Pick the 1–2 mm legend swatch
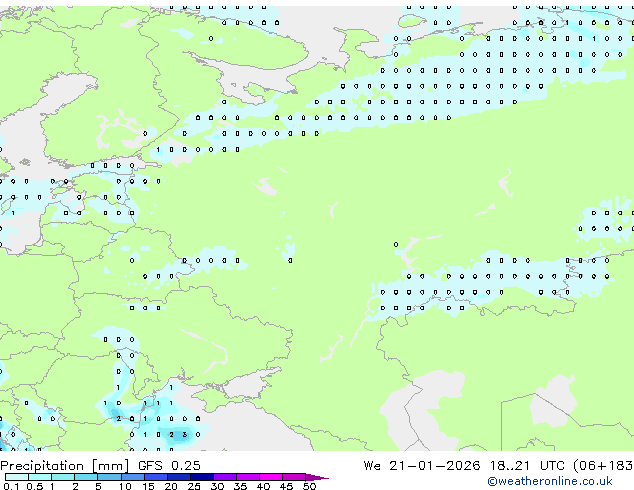The height and width of the screenshot is (490, 634). [x=63, y=477]
